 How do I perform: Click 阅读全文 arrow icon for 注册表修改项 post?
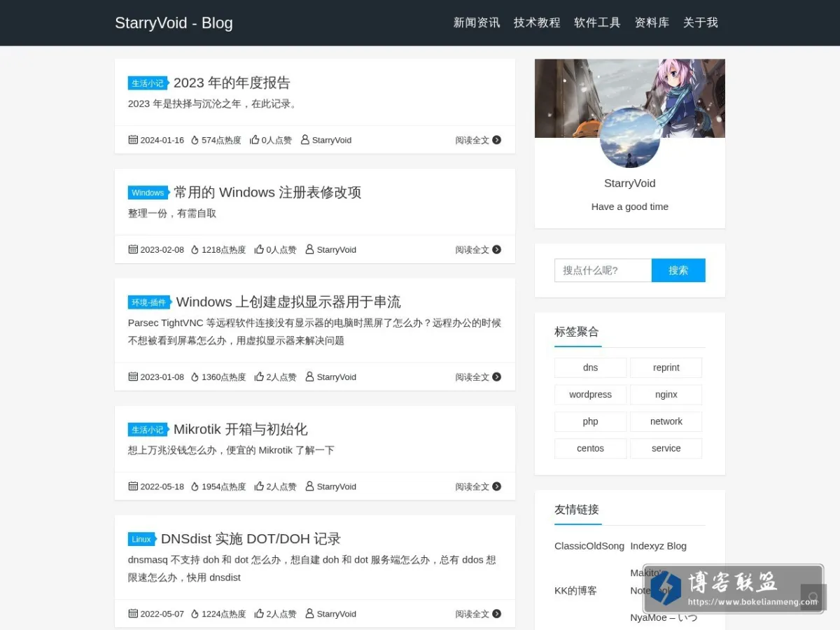coord(496,249)
